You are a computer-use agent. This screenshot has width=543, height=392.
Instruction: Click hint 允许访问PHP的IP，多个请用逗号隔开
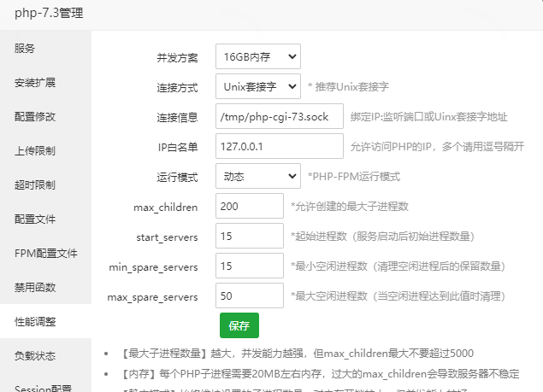[x=437, y=147]
